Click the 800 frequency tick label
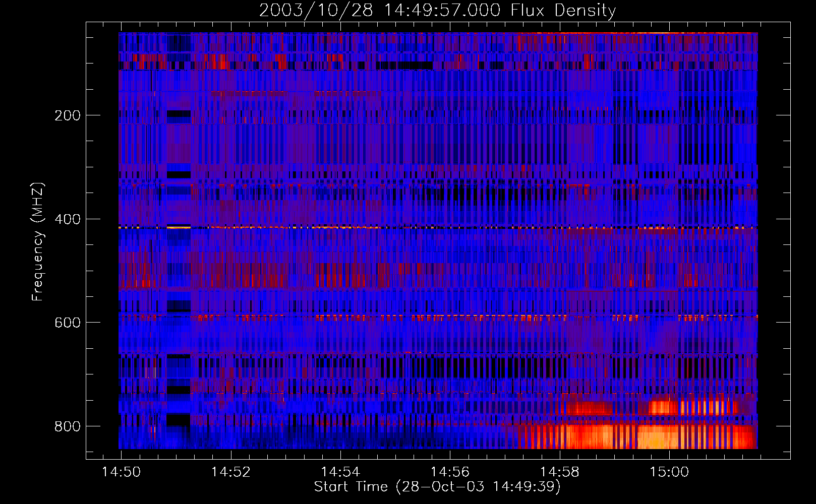Viewport: 816px width, 504px height. [68, 426]
